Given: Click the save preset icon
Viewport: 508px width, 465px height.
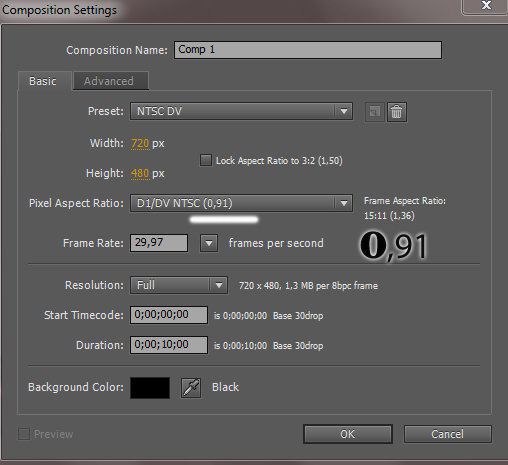Looking at the screenshot, I should pyautogui.click(x=375, y=112).
